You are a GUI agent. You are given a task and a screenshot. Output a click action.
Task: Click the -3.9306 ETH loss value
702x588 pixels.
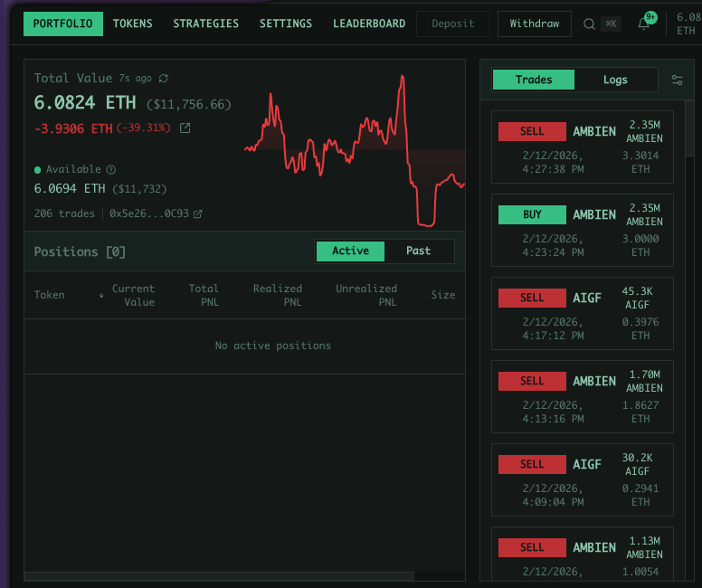[x=73, y=129]
